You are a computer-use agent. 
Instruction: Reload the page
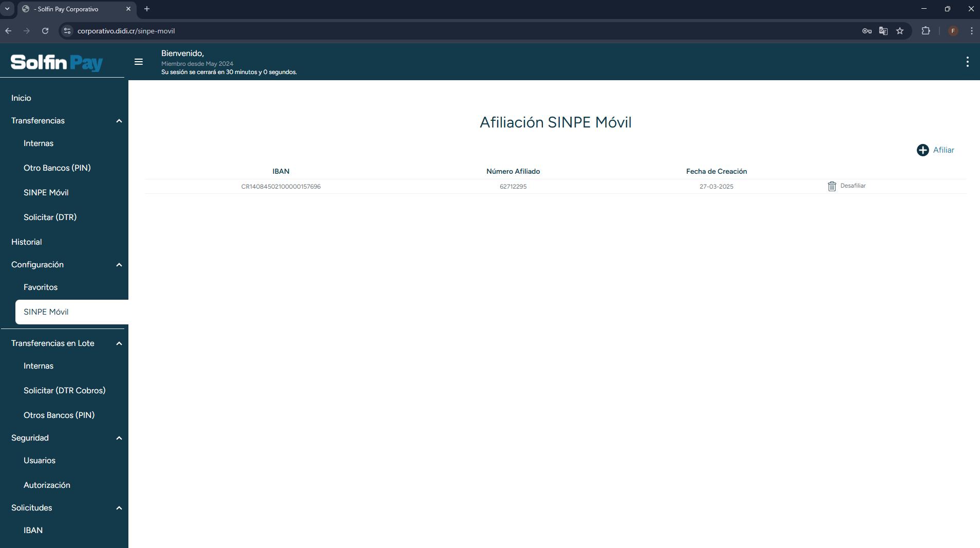click(45, 31)
